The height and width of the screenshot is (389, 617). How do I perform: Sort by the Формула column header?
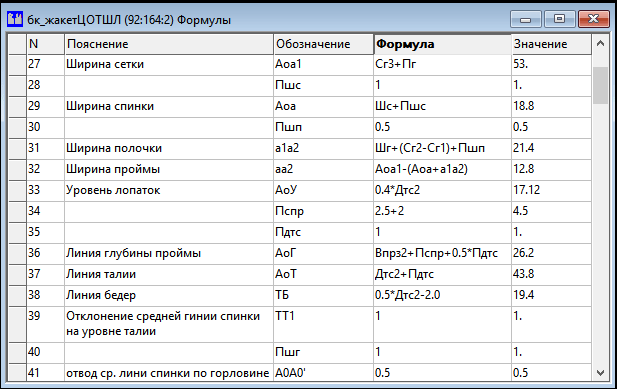[x=442, y=44]
